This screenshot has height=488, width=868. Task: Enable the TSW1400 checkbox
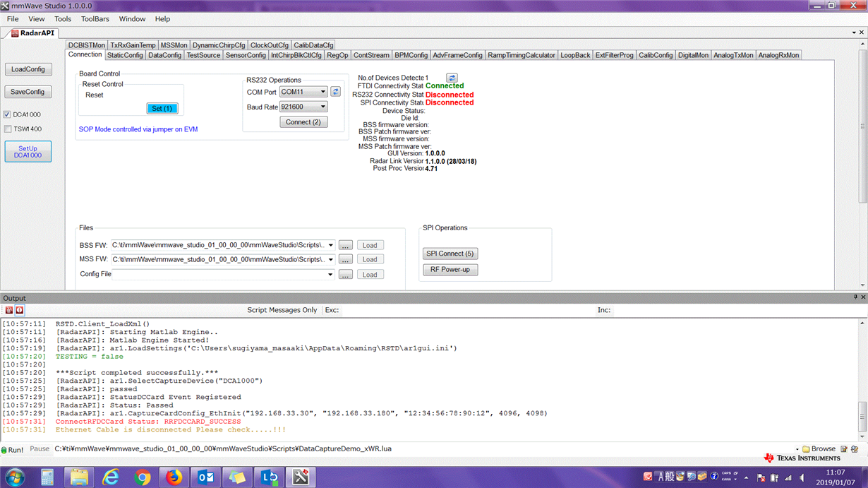tap(8, 129)
